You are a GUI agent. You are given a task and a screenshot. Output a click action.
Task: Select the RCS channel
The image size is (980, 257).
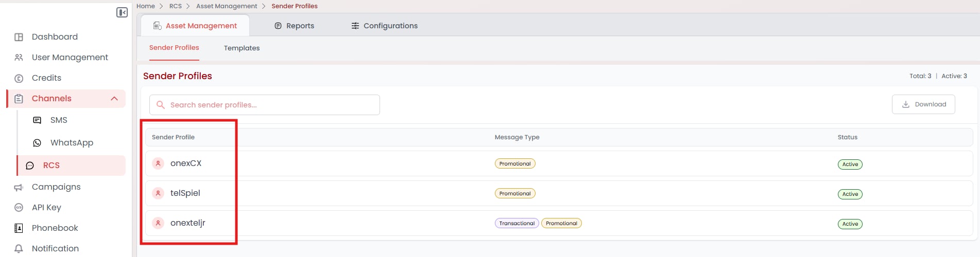(71, 166)
